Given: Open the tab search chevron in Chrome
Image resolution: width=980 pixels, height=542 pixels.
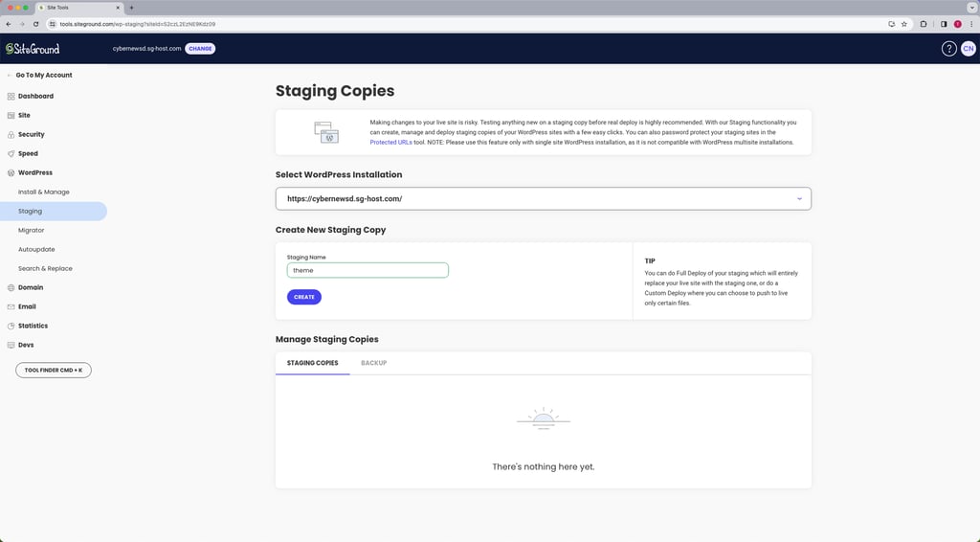Looking at the screenshot, I should click(x=972, y=8).
